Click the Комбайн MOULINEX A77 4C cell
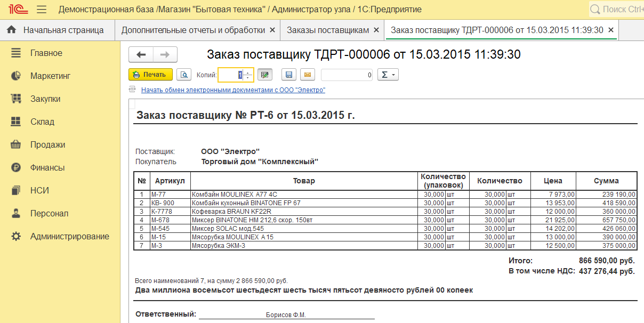Image resolution: width=644 pixels, height=323 pixels. (304, 195)
